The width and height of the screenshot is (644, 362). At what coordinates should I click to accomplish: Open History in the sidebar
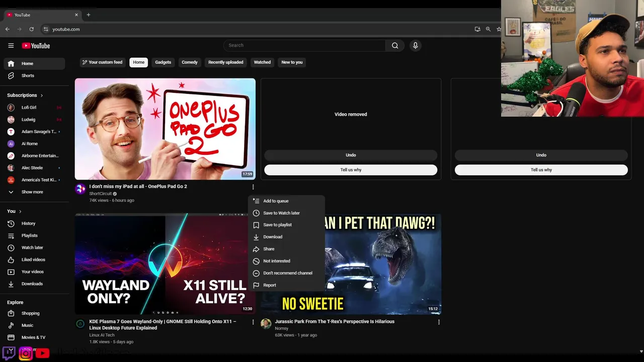(x=34, y=223)
